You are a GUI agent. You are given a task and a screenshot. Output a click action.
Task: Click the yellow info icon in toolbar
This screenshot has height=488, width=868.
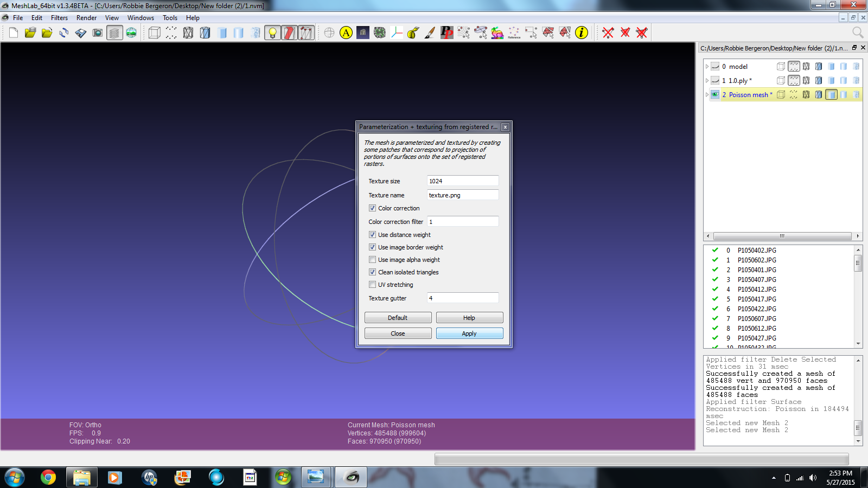point(582,33)
